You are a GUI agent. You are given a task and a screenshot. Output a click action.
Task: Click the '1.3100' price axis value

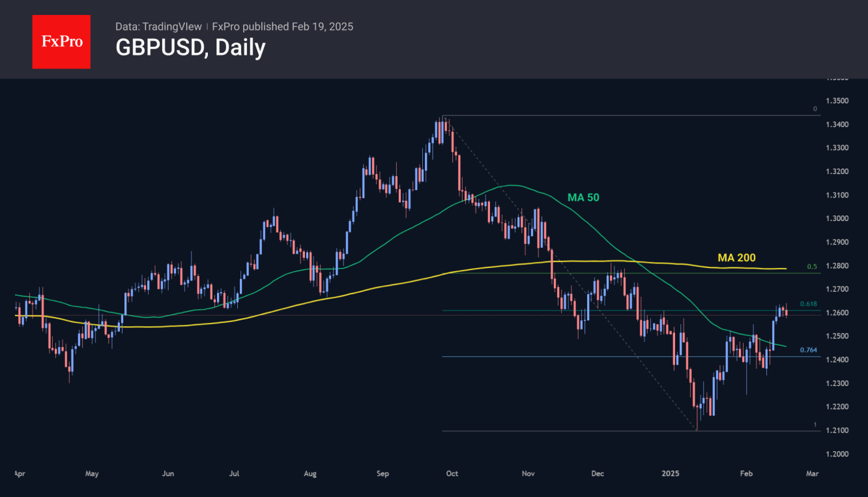(x=837, y=195)
